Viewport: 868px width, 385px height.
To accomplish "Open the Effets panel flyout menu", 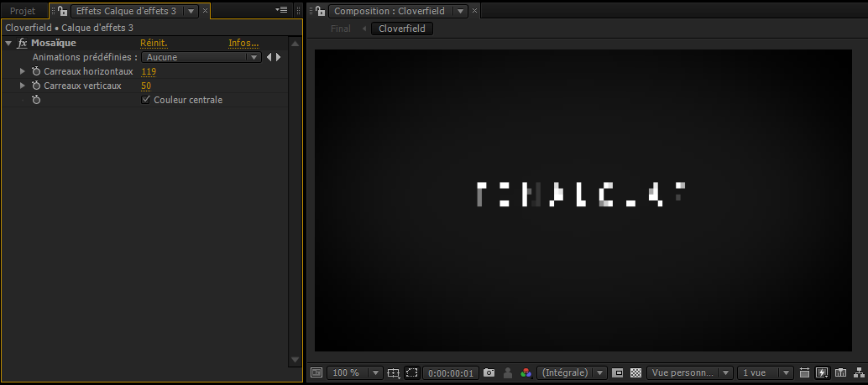I will 281,10.
